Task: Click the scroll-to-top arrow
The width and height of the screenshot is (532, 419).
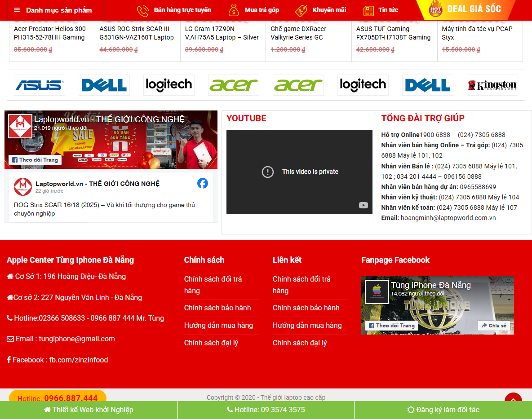Action: (x=513, y=400)
